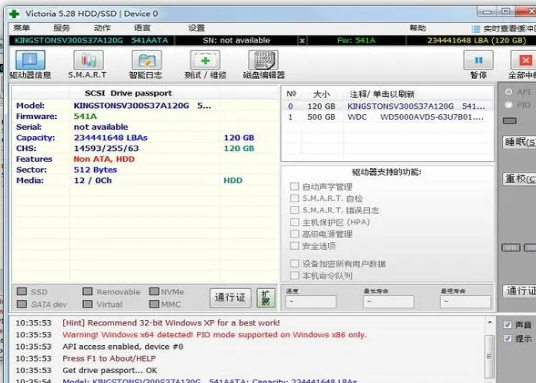The width and height of the screenshot is (536, 383).
Task: Open the 动作 menu
Action: 102,28
